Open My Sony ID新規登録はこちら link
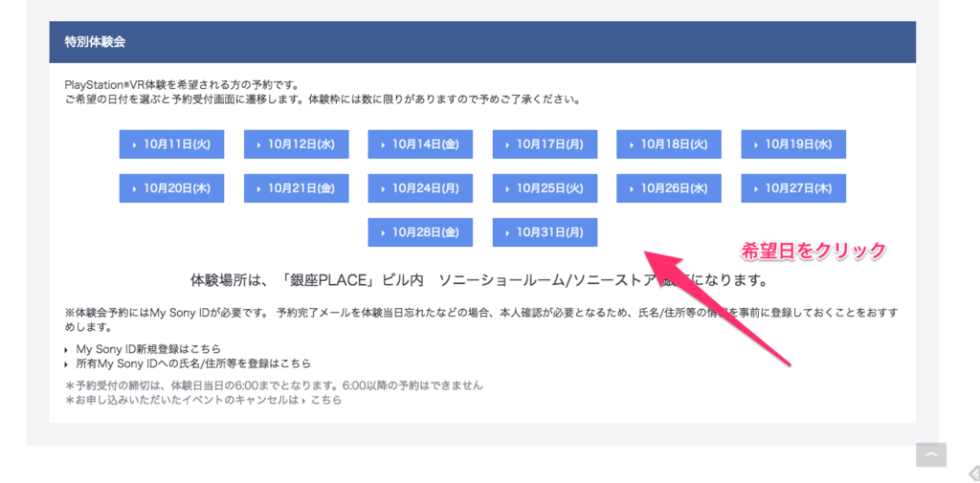Screen dimensions: 980x483 pos(148,349)
